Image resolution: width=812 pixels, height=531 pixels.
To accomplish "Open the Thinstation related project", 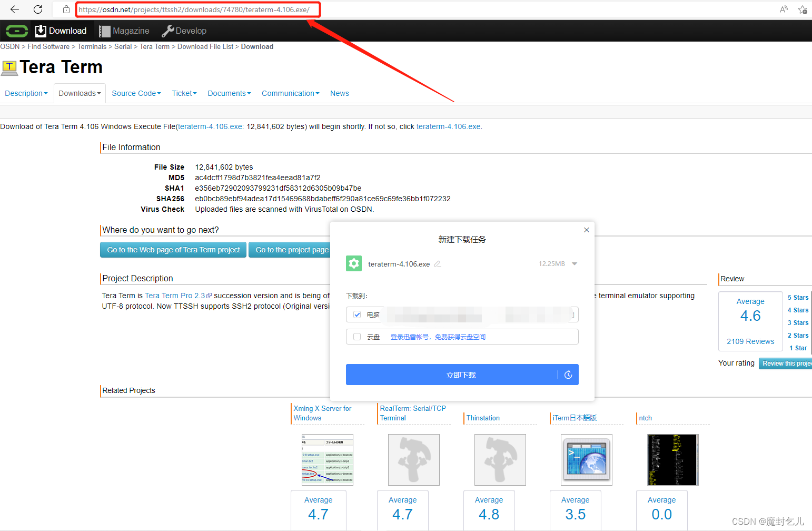I will pos(483,418).
